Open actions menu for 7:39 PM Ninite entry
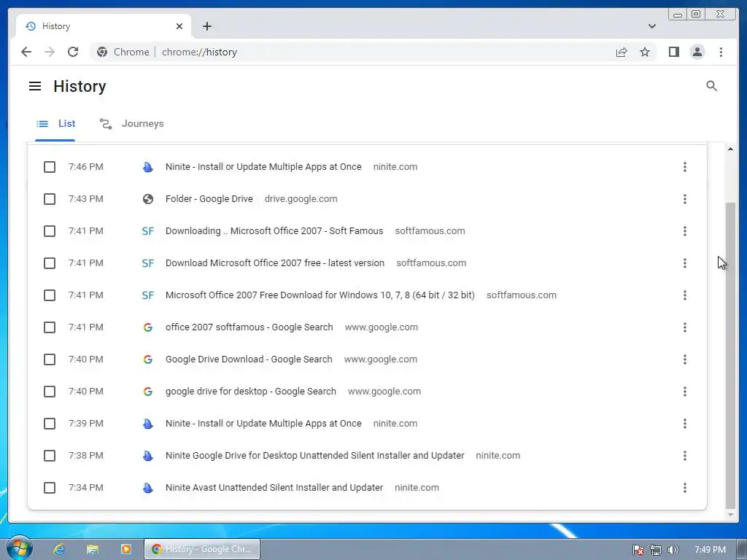Viewport: 747px width, 560px height. [x=684, y=424]
